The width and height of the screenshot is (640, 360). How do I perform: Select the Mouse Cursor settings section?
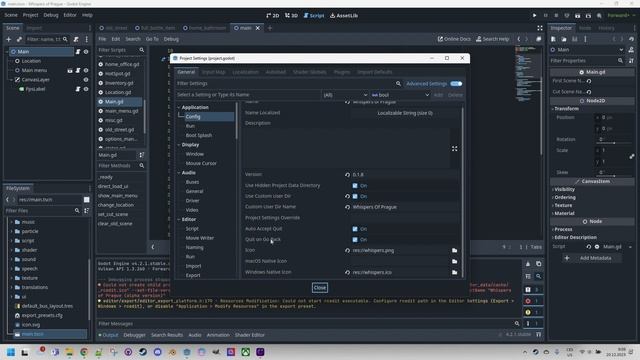201,163
